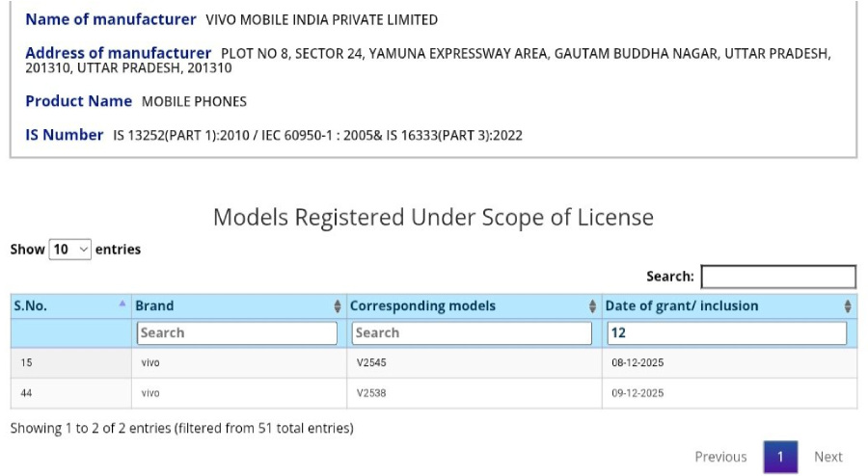868x476 pixels.
Task: Sort by Corresponding models using its arrow icon
Action: (x=592, y=306)
